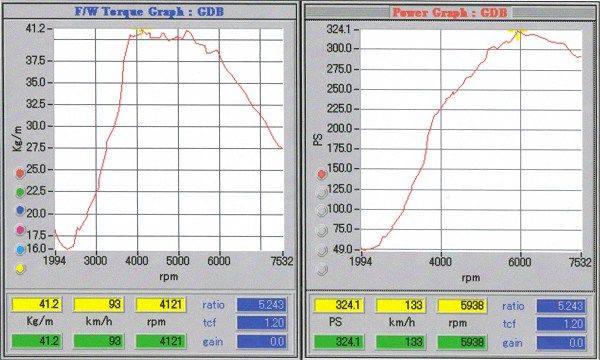The width and height of the screenshot is (600, 360).
Task: Click the yellow peak marker on torque curve
Action: click(142, 32)
